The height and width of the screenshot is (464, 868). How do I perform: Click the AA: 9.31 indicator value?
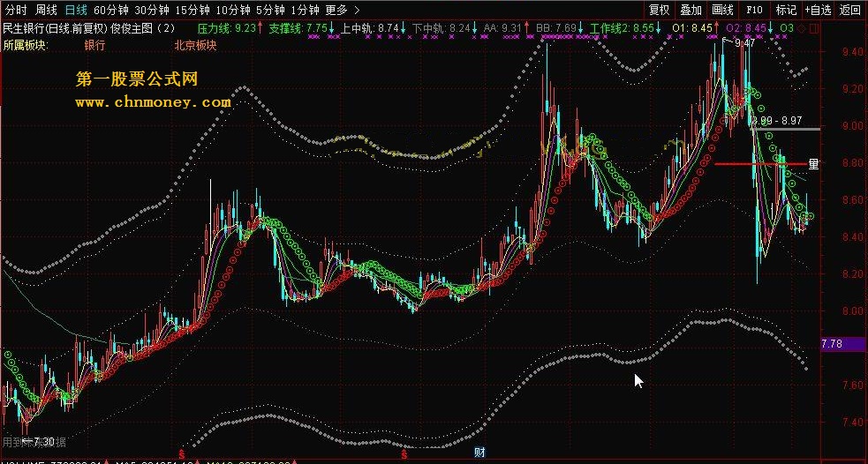click(502, 27)
